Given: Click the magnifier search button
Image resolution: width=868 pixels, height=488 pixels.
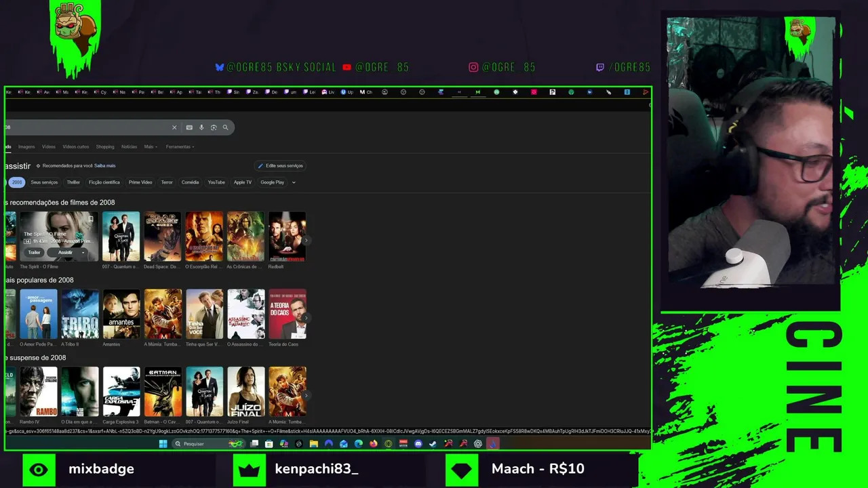Looking at the screenshot, I should click(226, 127).
